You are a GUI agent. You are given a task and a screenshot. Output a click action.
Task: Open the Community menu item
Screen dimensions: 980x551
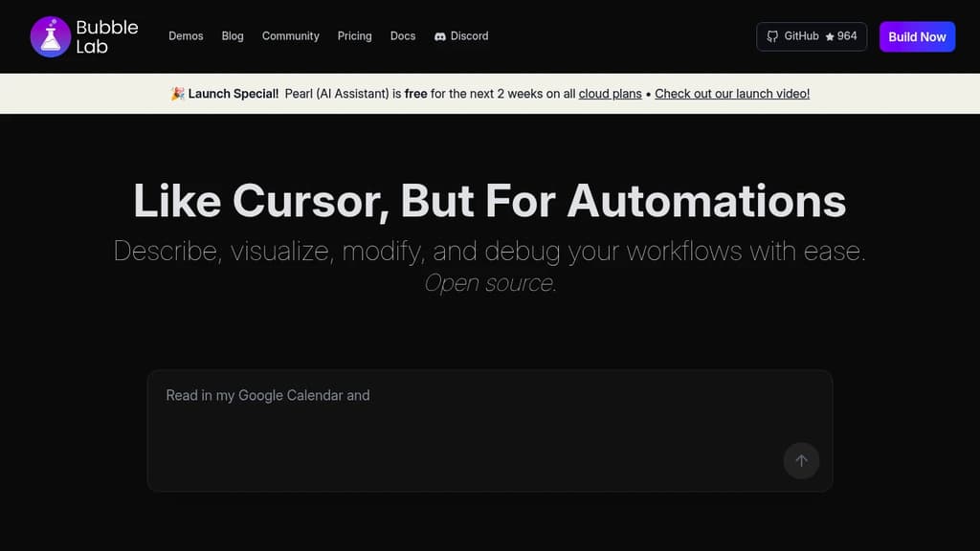point(290,36)
